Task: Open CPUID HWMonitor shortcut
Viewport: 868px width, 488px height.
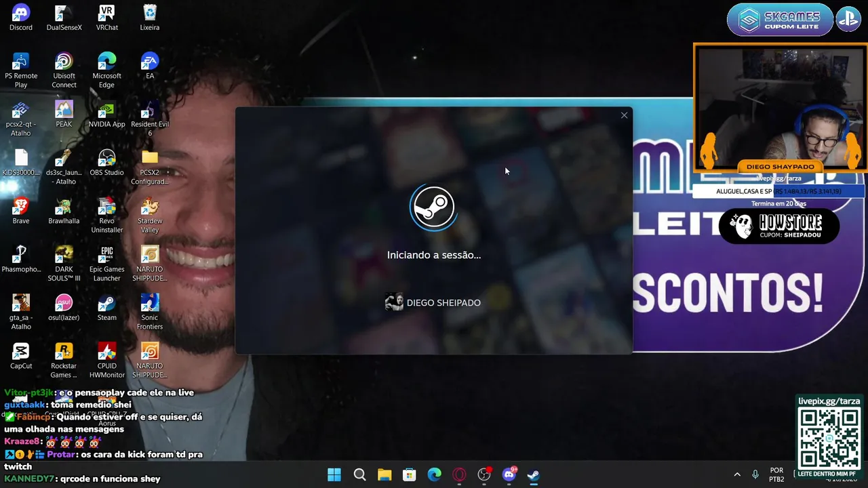Action: [x=106, y=360]
